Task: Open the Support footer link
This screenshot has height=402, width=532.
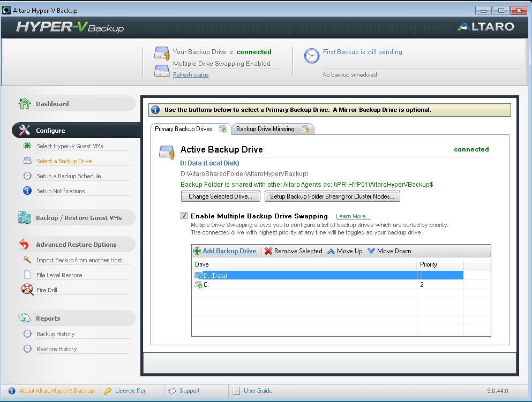Action: pos(189,391)
